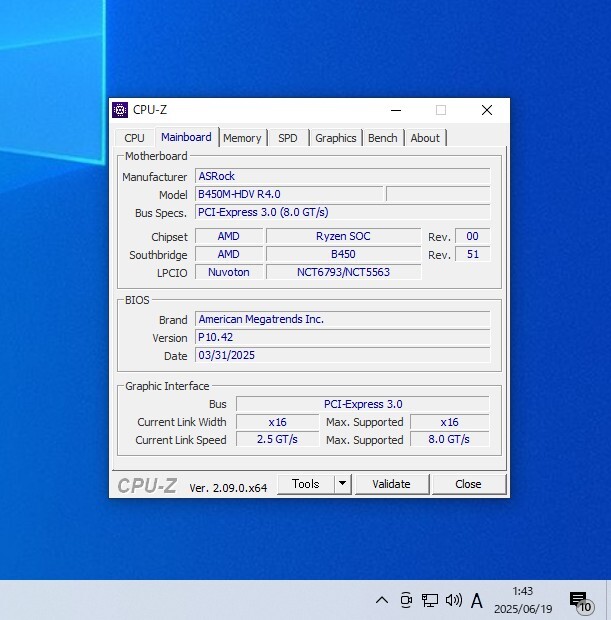Click the Chipset vendor 'AMD' field

pos(229,236)
